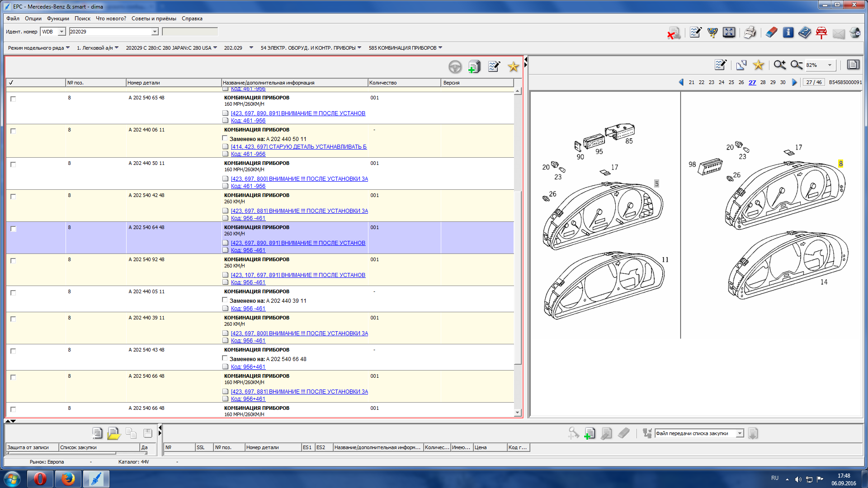This screenshot has width=868, height=488.
Task: Open the Функции menu
Action: tap(58, 19)
